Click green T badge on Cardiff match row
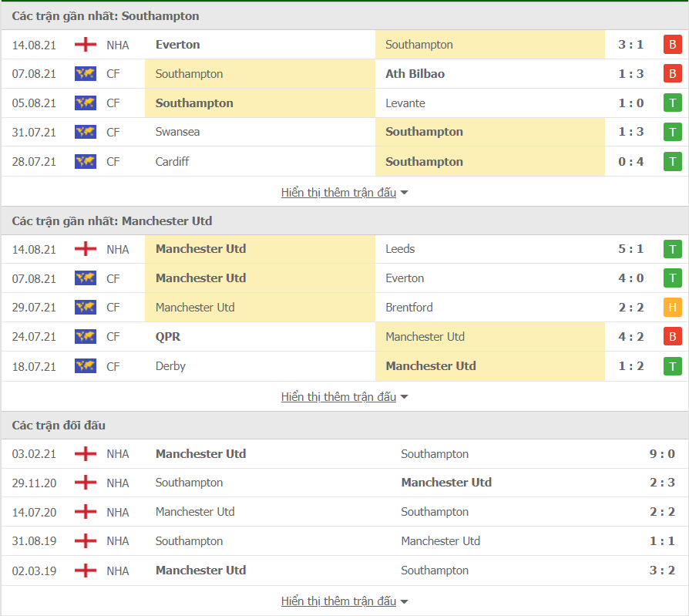The height and width of the screenshot is (616, 689). coord(672,162)
